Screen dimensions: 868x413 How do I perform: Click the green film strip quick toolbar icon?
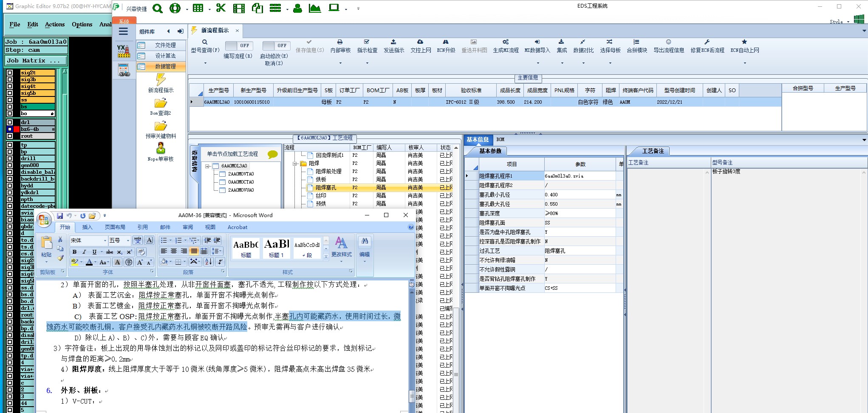[239, 8]
